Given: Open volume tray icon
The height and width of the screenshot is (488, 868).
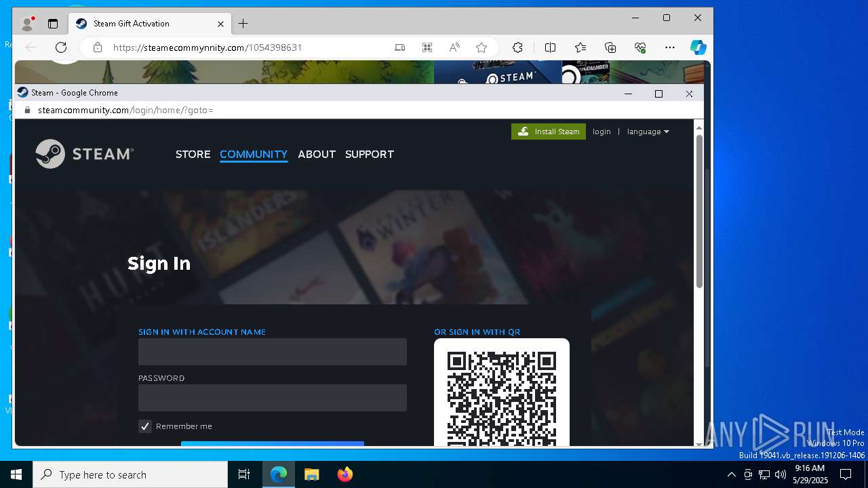Looking at the screenshot, I should click(x=781, y=474).
